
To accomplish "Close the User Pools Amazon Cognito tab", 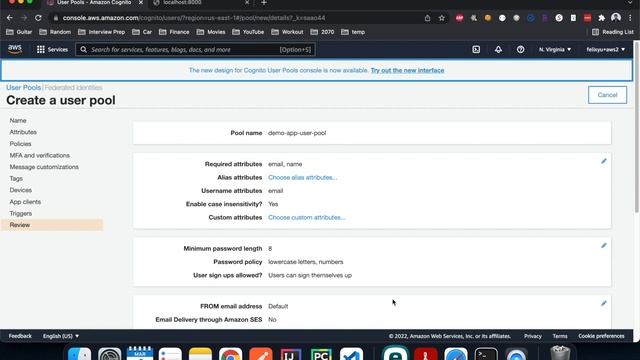I will click(x=141, y=3).
